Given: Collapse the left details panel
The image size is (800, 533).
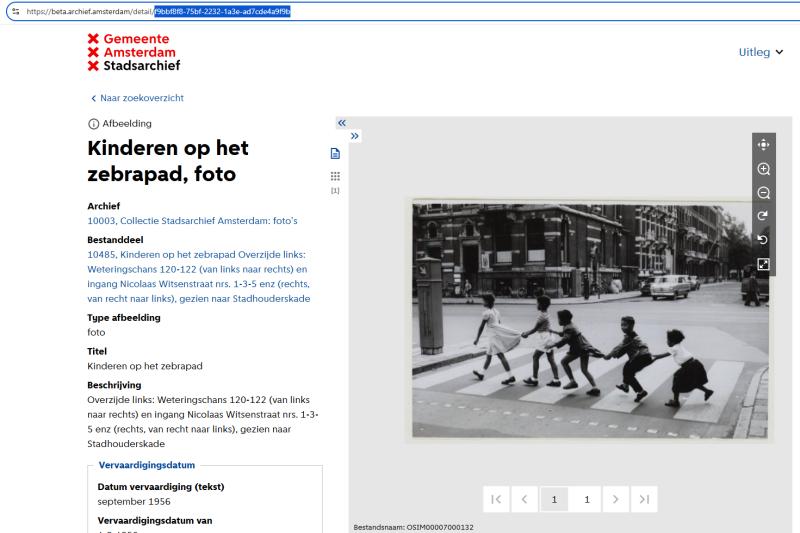Looking at the screenshot, I should click(x=341, y=122).
